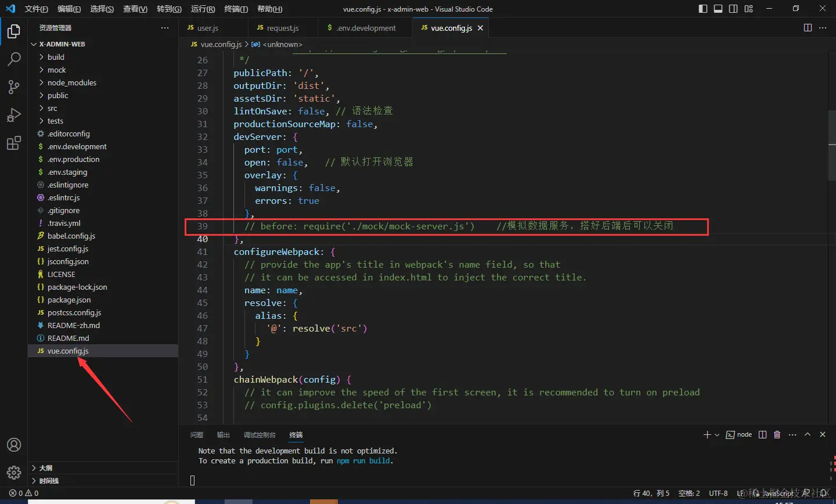
Task: Expand the src folder
Action: coord(103,108)
